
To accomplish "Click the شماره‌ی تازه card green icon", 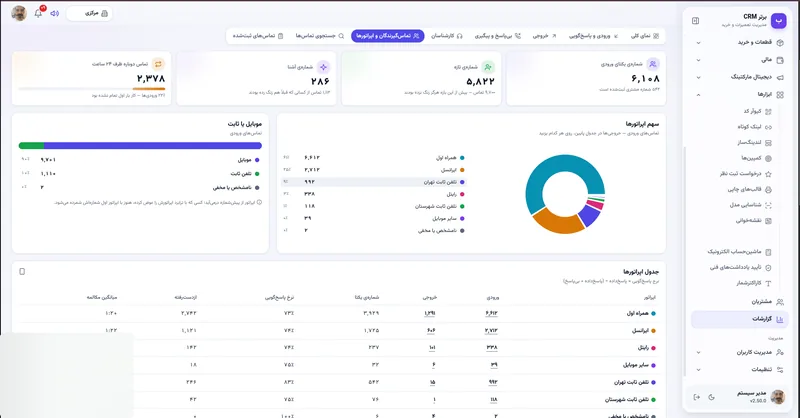I will coord(488,67).
